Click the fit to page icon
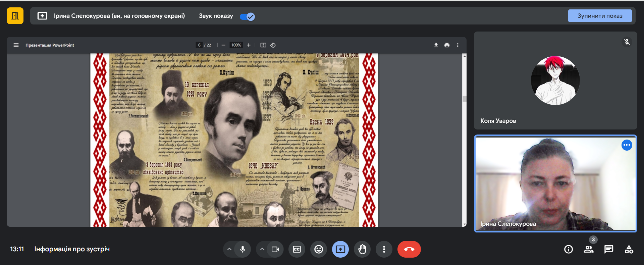The width and height of the screenshot is (644, 265). coord(263,45)
